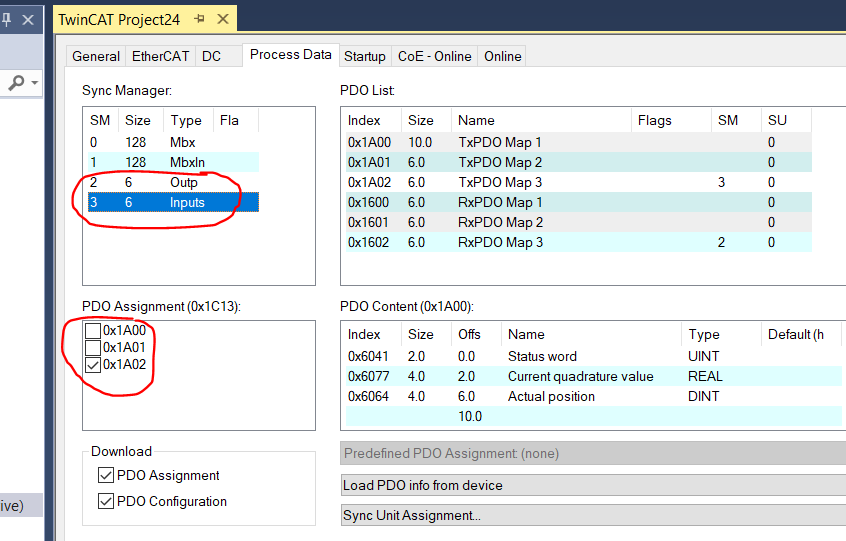846x541 pixels.
Task: Toggle the Download PDO Assignment checkbox
Action: [x=106, y=476]
